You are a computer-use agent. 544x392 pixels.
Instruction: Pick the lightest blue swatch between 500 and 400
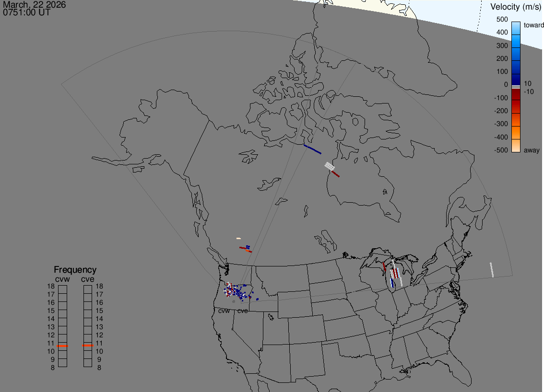click(516, 28)
